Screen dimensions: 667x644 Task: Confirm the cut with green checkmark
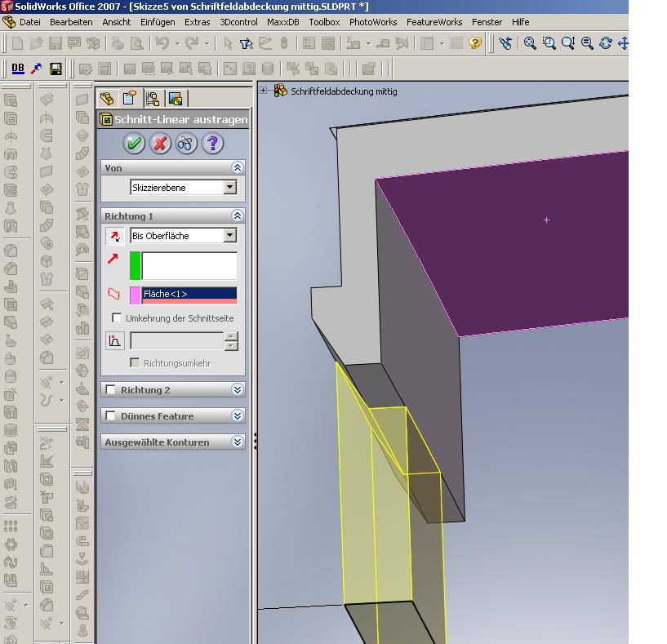click(x=134, y=144)
